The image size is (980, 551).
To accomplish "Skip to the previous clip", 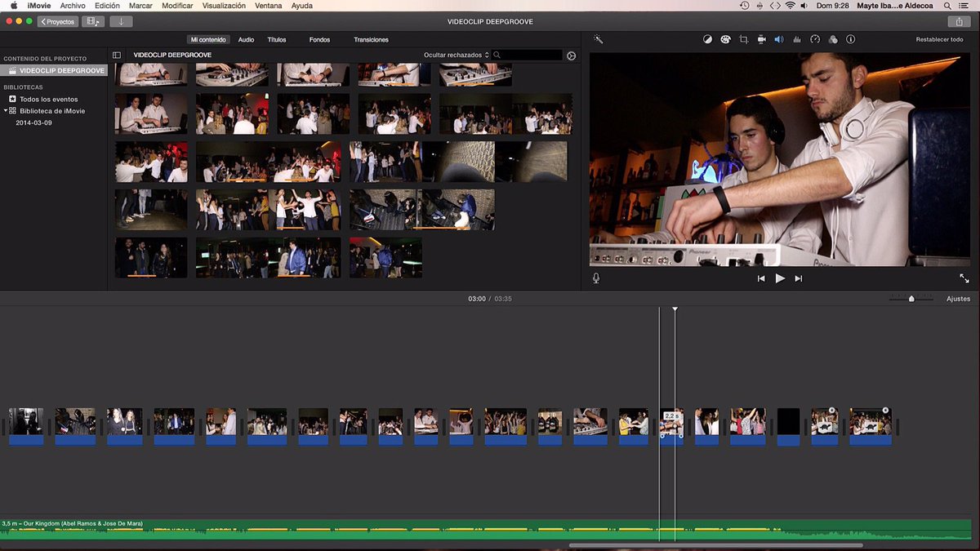I will point(761,278).
